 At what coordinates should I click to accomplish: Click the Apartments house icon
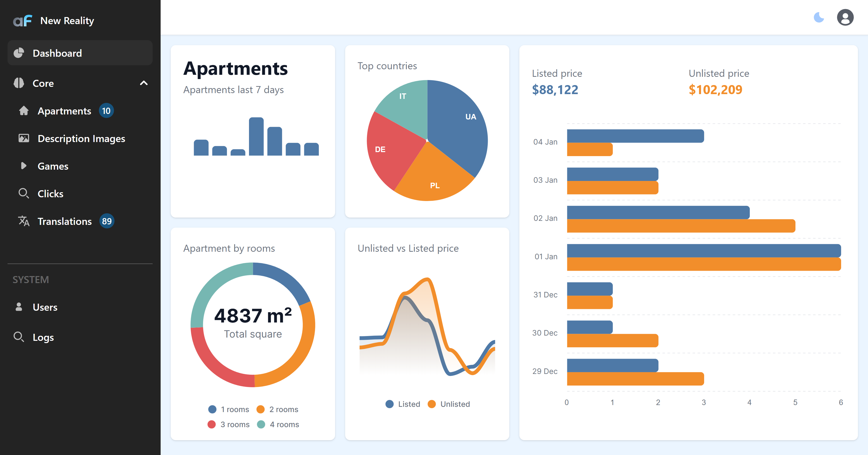[24, 110]
